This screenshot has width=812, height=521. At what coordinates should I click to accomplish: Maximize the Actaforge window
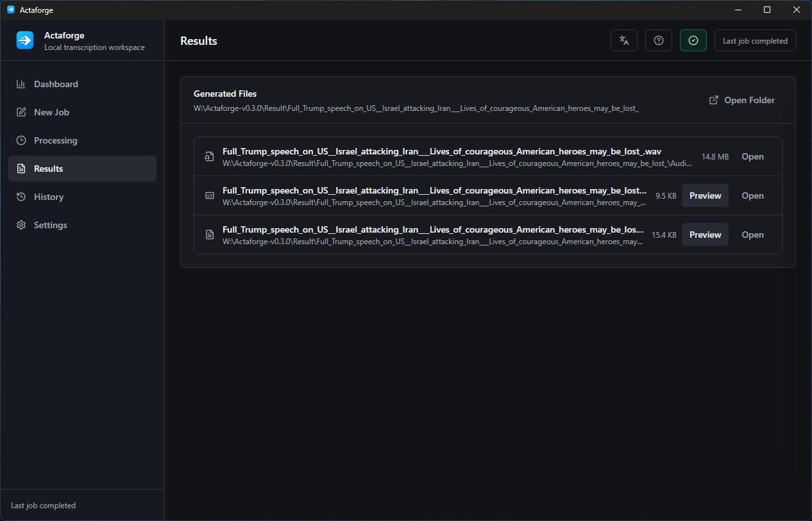pyautogui.click(x=767, y=10)
